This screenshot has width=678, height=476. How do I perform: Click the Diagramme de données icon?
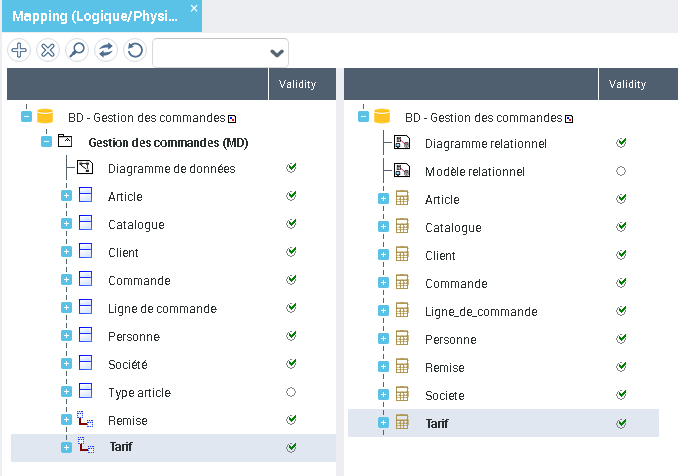coord(85,169)
